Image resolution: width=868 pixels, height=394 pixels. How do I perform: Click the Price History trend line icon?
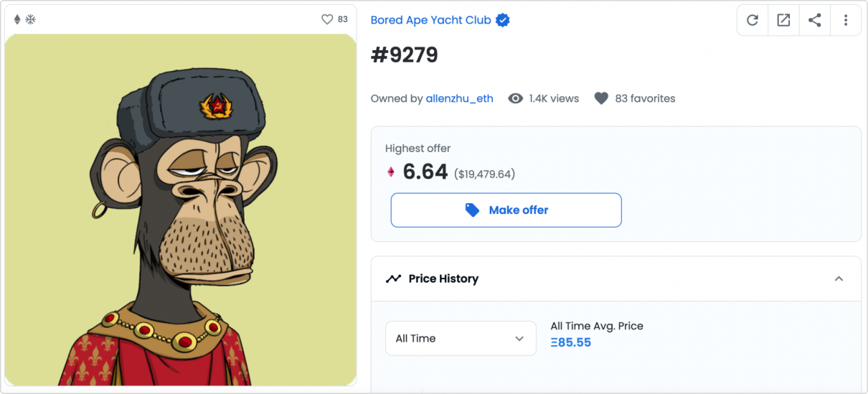(393, 278)
